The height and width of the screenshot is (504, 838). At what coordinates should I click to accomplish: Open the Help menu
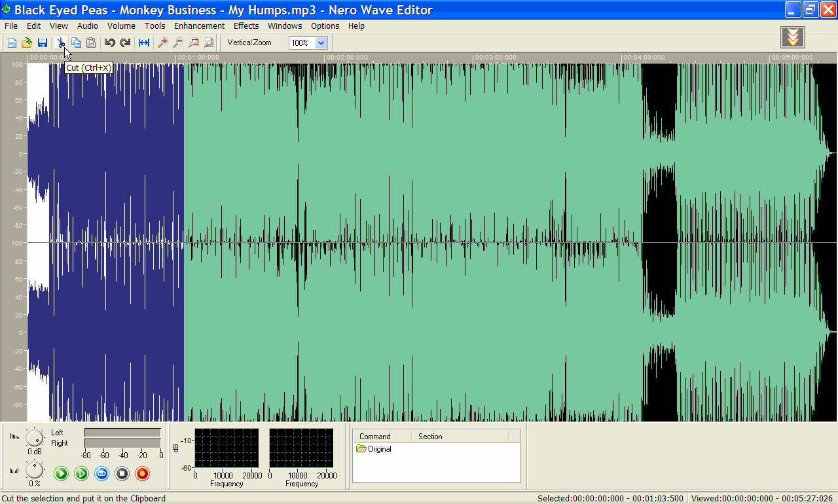coord(356,26)
